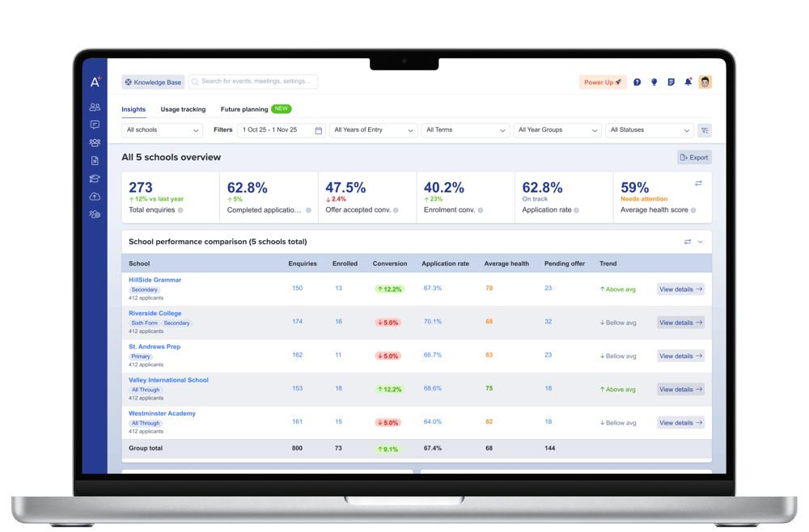This screenshot has height=532, width=809.
Task: Open the notes icon in header
Action: pos(671,82)
